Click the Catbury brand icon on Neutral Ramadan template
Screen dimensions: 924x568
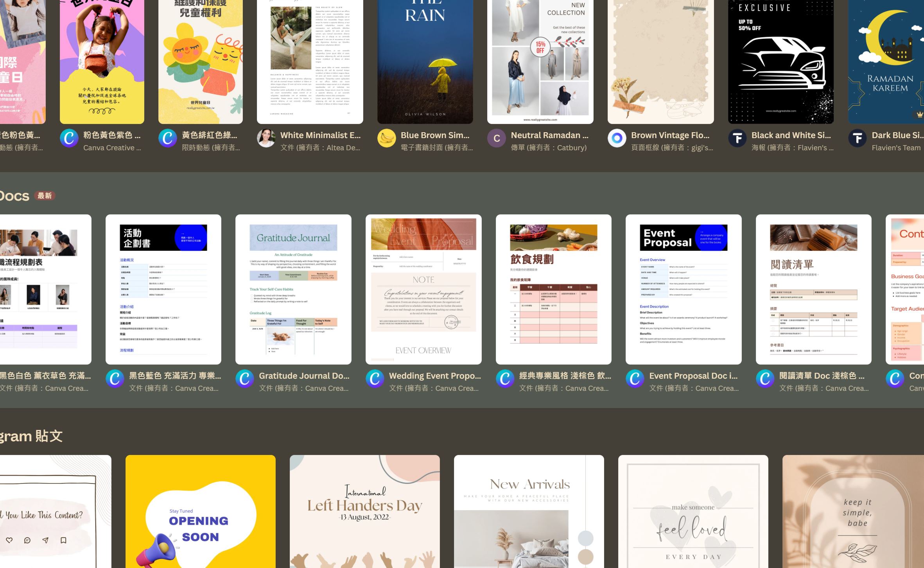[x=496, y=137]
